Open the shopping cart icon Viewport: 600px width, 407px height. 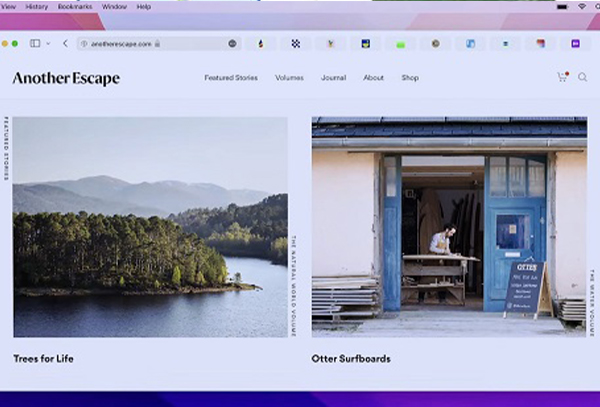click(562, 77)
